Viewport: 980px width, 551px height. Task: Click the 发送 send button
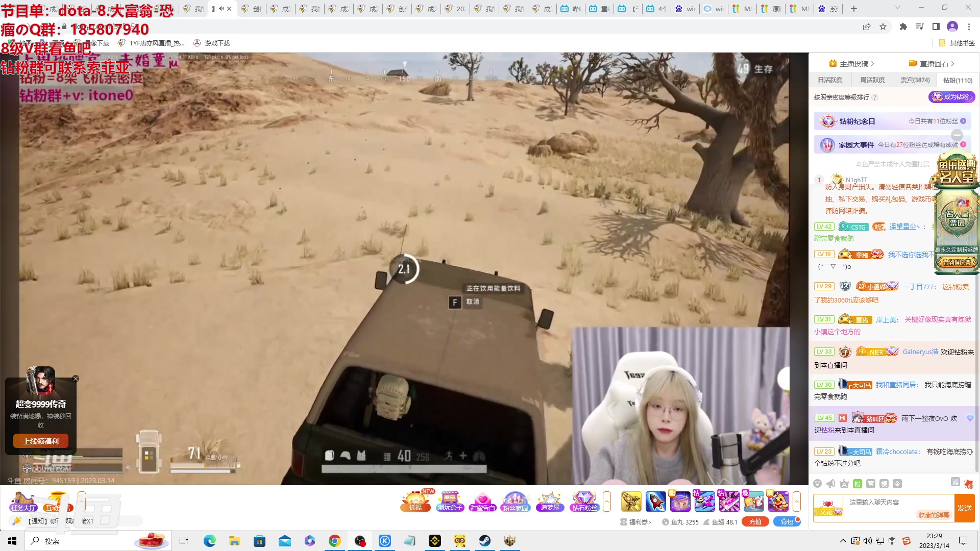(x=965, y=508)
